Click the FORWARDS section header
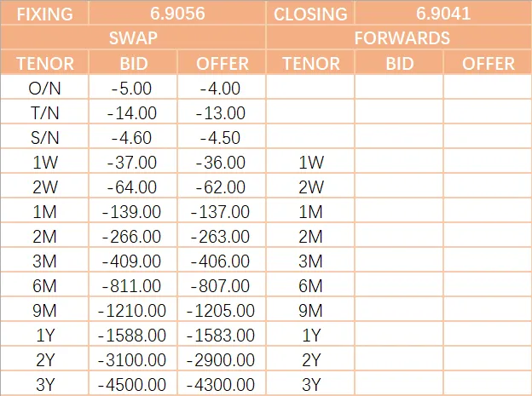Viewport: 532px width, 396px height. 398,38
